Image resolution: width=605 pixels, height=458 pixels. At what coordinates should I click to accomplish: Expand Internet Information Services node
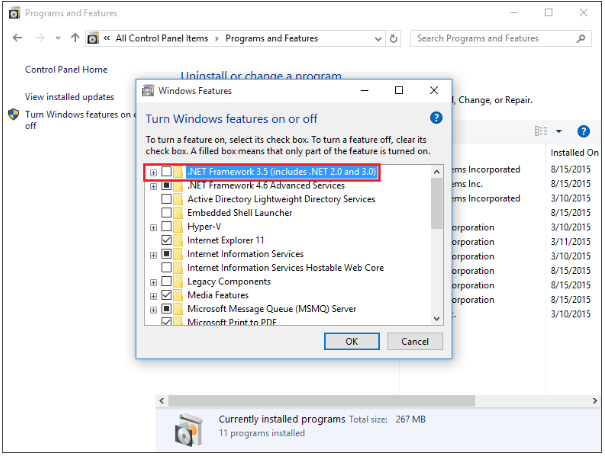coord(153,255)
